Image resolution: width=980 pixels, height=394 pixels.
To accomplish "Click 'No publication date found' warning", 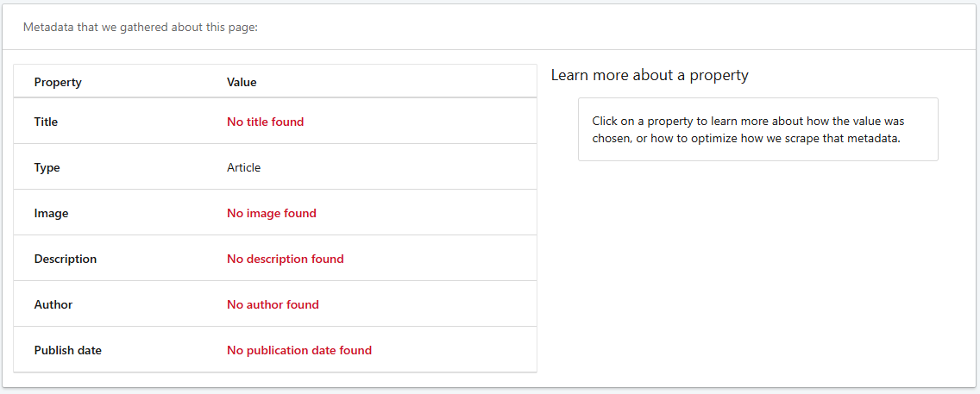I will click(298, 350).
